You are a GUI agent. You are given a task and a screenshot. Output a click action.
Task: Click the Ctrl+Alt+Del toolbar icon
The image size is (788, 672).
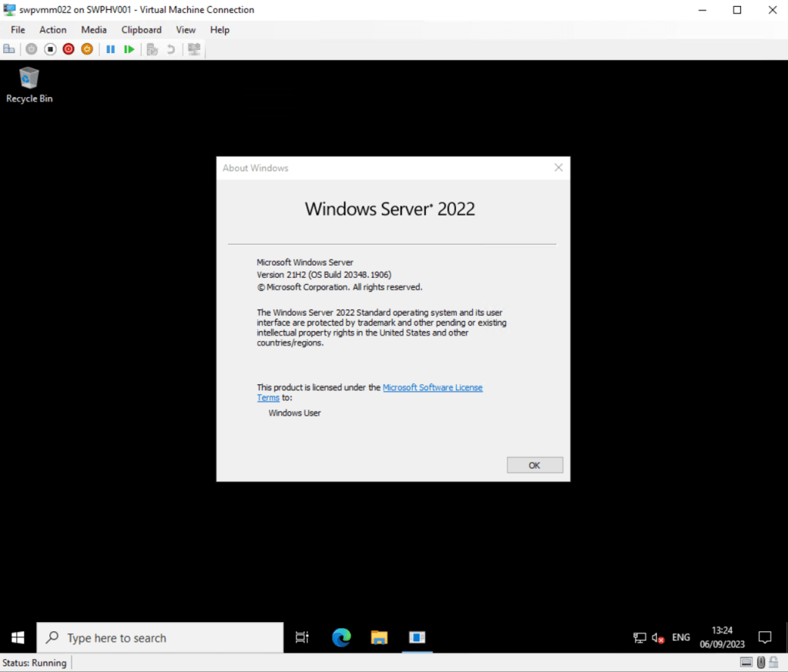pos(9,49)
